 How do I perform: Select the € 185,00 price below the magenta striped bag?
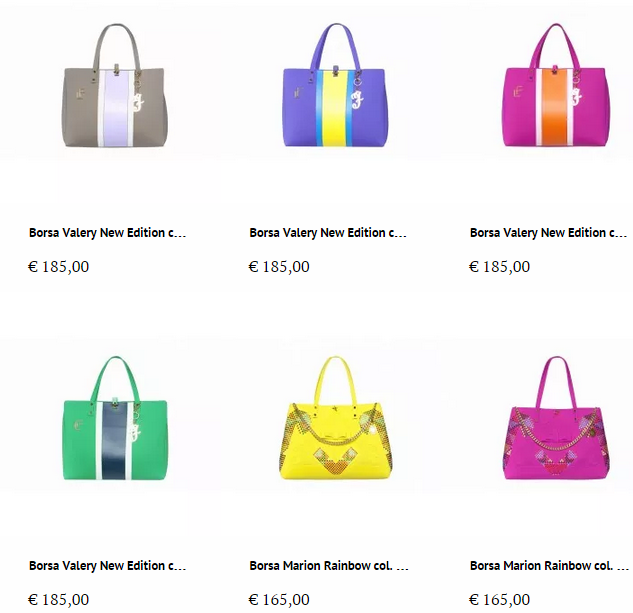[499, 267]
